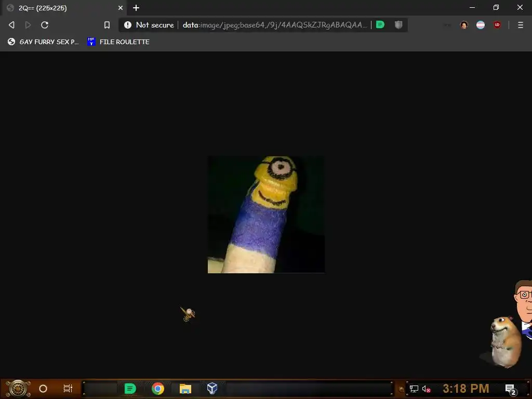Screen dimensions: 532x399
Task: Reload the current page
Action: pos(45,25)
